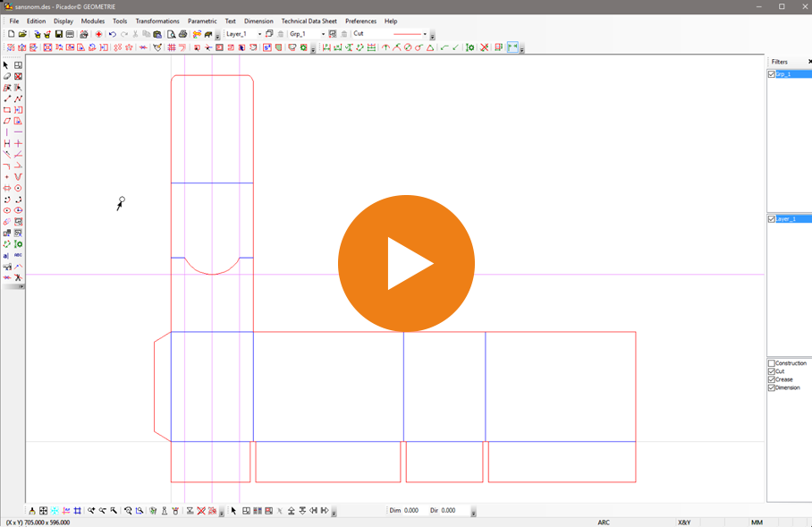This screenshot has width=812, height=527.
Task: Toggle the Grp_1 filter checkbox
Action: (772, 74)
